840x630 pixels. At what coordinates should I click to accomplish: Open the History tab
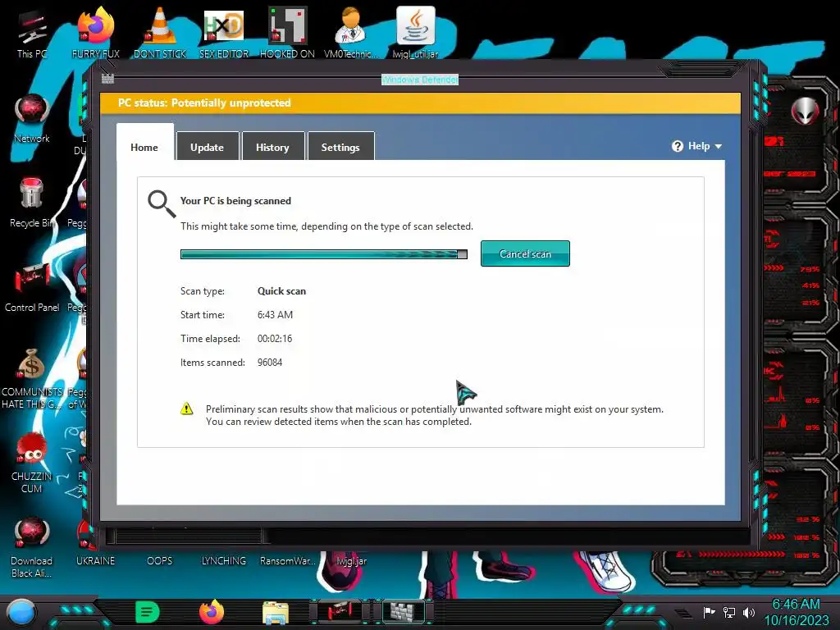pyautogui.click(x=272, y=146)
